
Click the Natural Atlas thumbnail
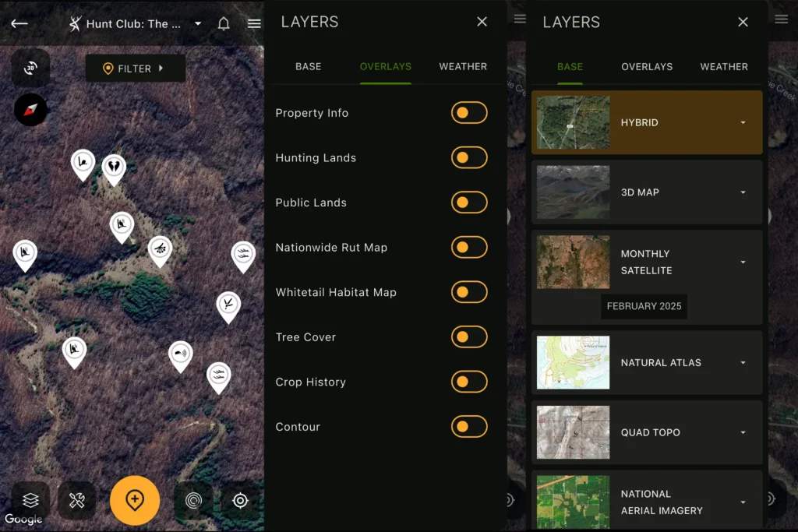(x=573, y=363)
